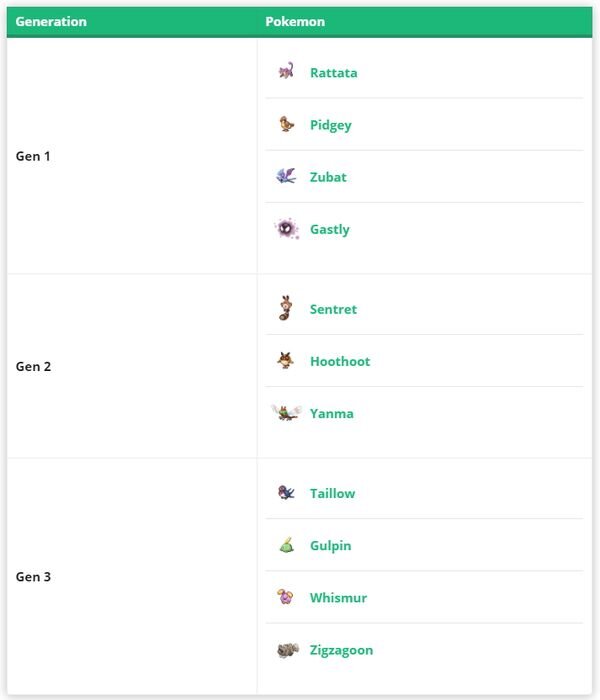This screenshot has width=600, height=700.
Task: Follow the Whismur text link
Action: click(338, 598)
